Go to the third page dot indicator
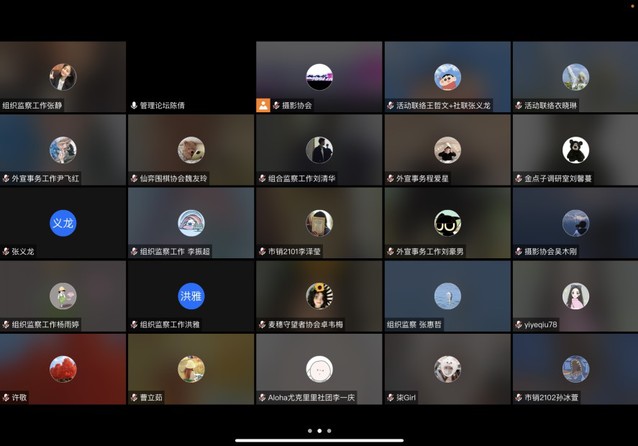The image size is (638, 446). [x=329, y=431]
